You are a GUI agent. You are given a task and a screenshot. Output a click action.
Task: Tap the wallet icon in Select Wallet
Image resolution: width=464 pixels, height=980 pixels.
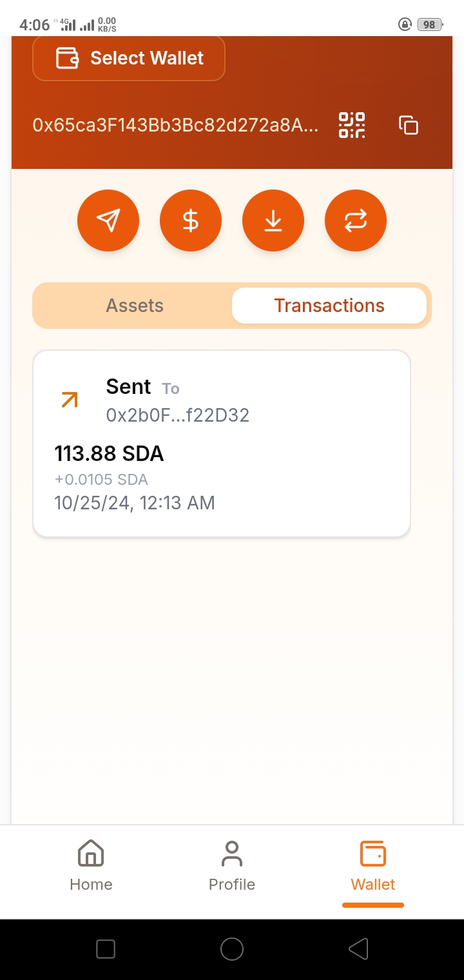(68, 58)
